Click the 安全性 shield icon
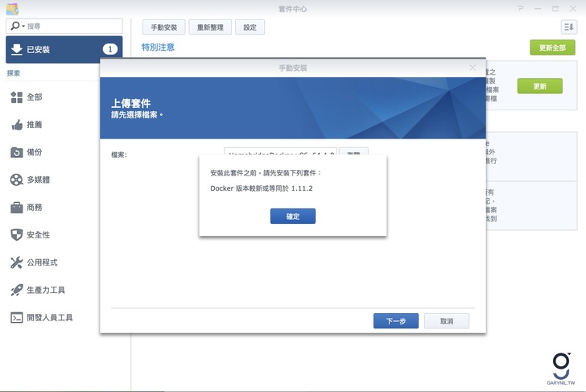586x392 pixels. coord(16,235)
